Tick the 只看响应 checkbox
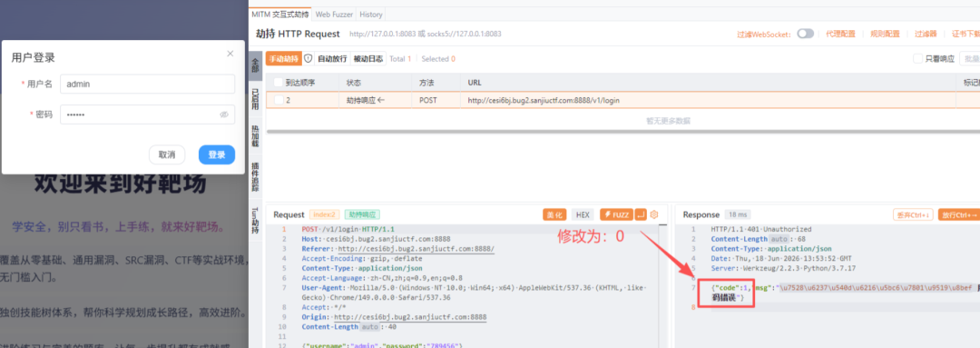Image resolution: width=980 pixels, height=348 pixels. pos(917,59)
